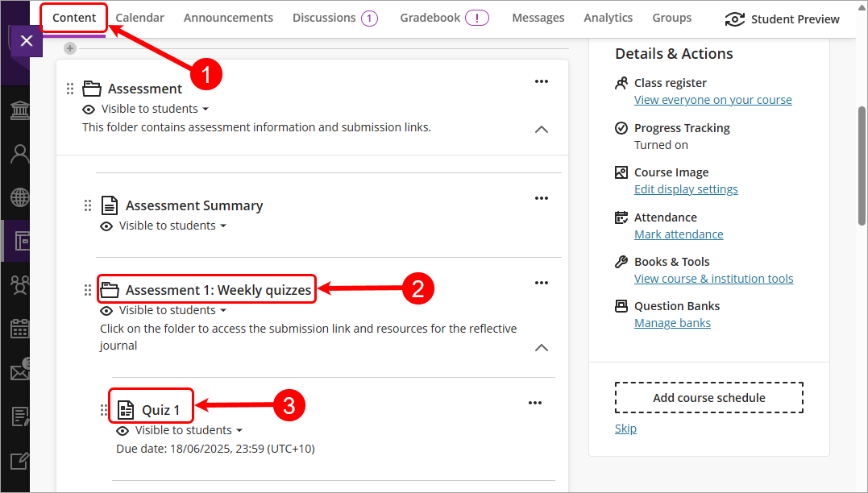Click Progress Tracking Turned on text
This screenshot has height=493, width=868.
point(661,145)
